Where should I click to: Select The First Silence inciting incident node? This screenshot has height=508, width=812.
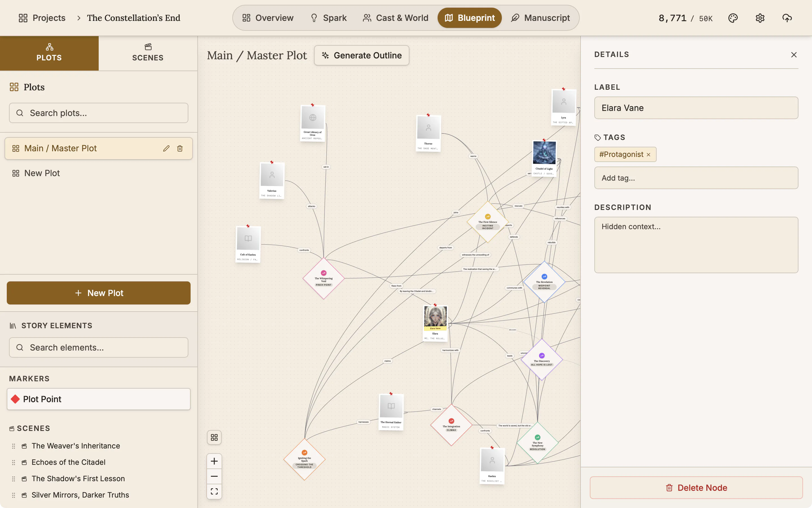487,222
